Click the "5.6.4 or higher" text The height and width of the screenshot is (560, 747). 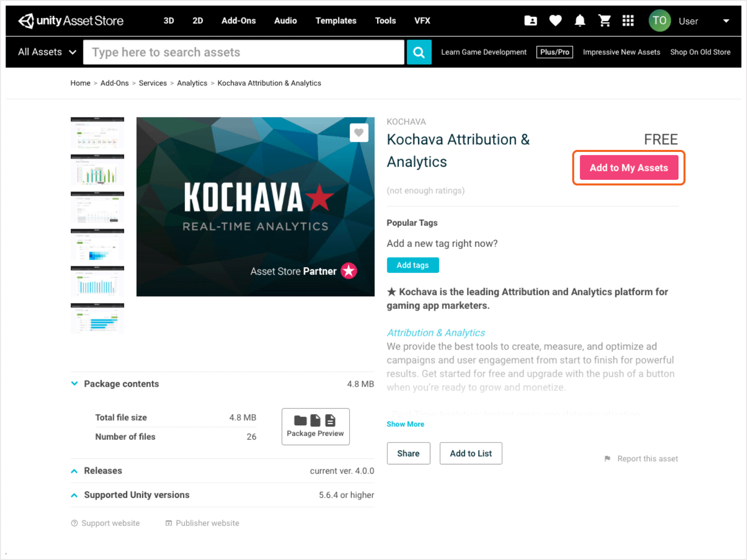tap(347, 495)
